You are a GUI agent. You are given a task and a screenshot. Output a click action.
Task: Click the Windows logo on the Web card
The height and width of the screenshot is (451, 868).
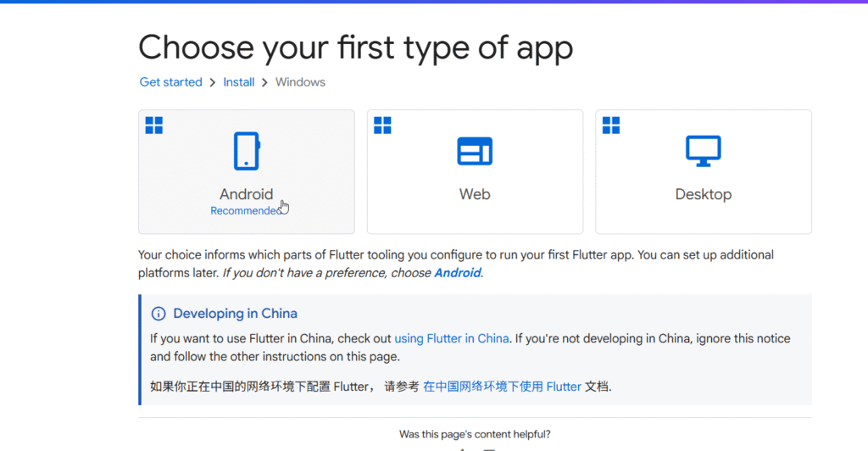point(382,125)
